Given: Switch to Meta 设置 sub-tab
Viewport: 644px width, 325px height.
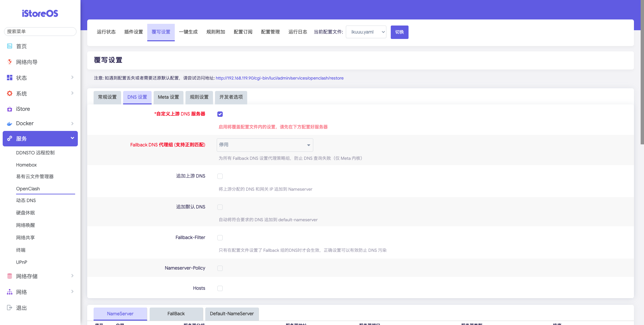Looking at the screenshot, I should 168,97.
